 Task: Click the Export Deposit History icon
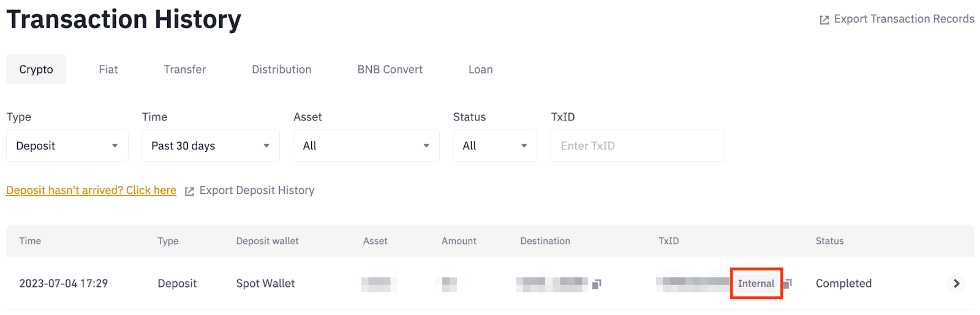tap(189, 191)
